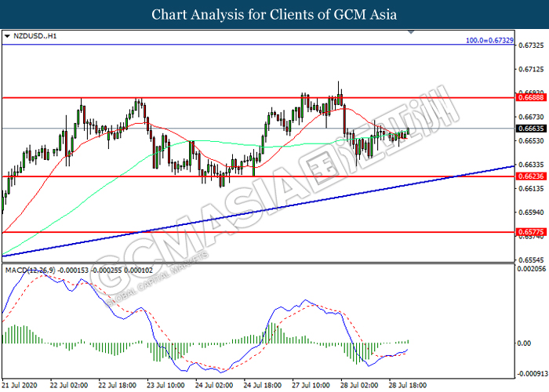Click the Chart Analysis for Clients header title

click(274, 15)
